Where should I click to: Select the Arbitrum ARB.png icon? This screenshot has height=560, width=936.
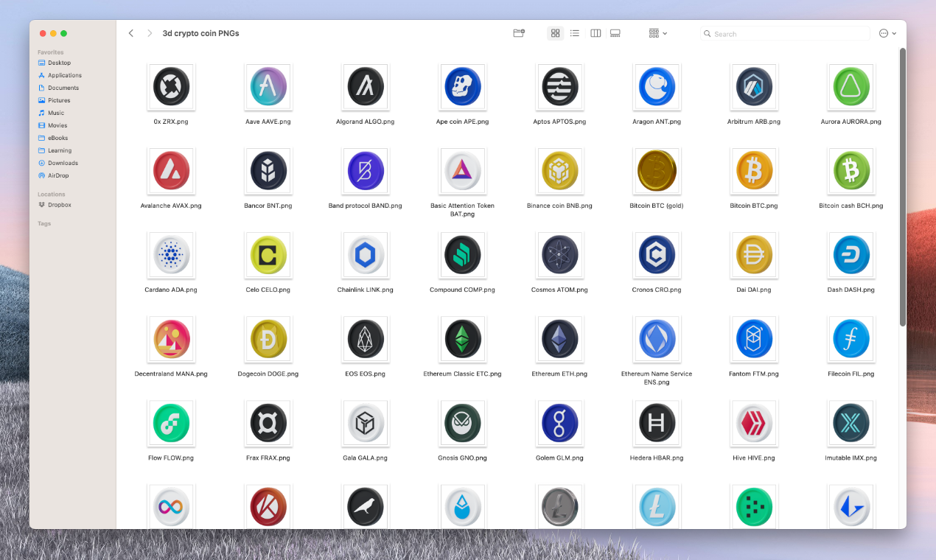[754, 87]
